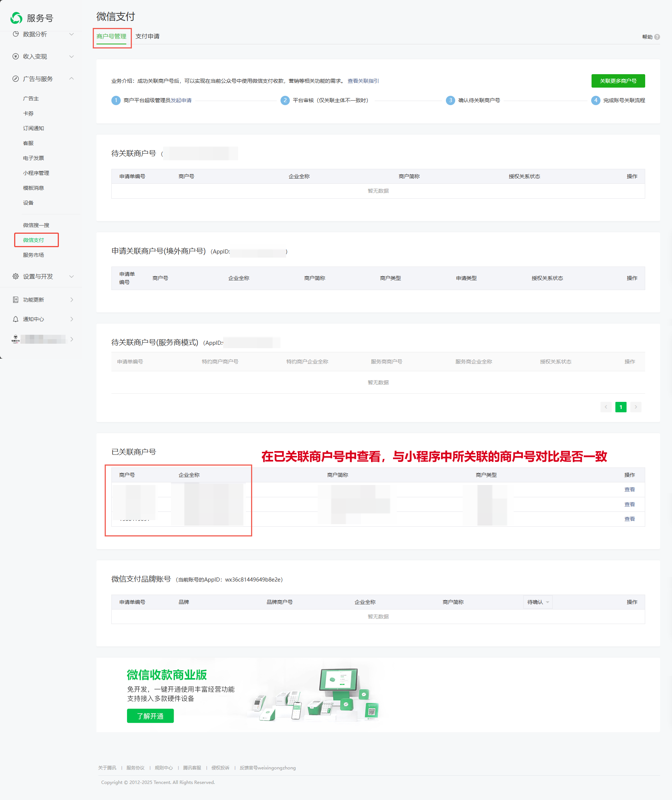Click the 收入变现 yuan coin icon
672x800 pixels.
coord(16,56)
